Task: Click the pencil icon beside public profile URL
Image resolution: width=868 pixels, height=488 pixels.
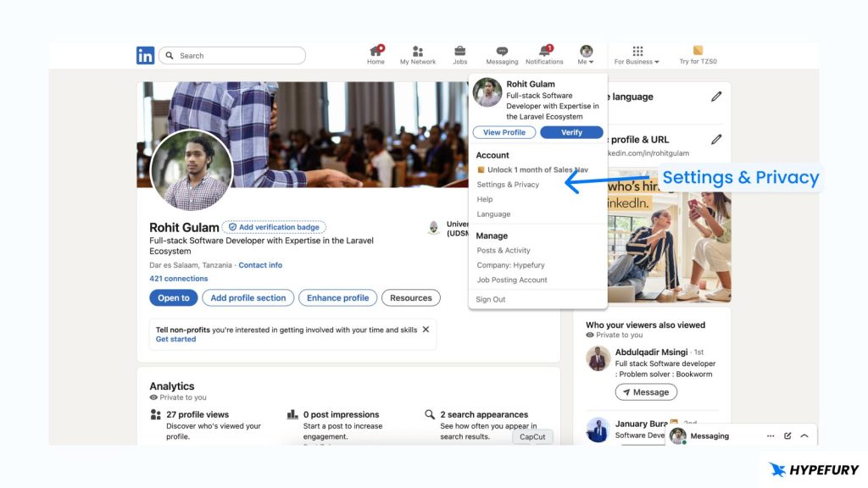Action: coord(717,137)
